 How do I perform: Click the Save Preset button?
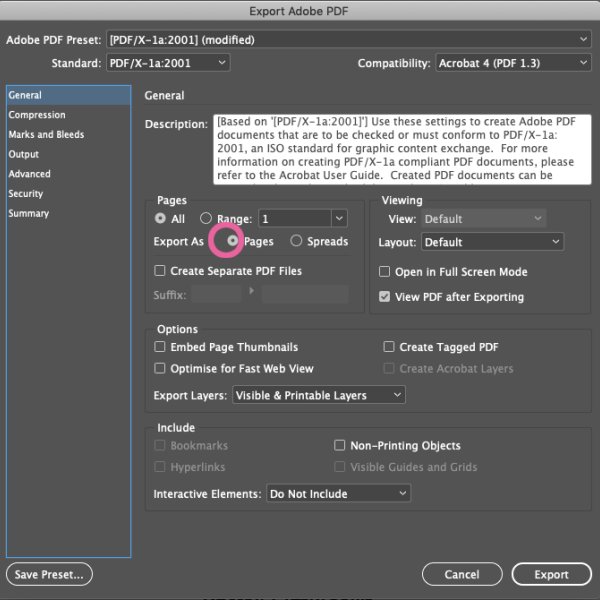[x=49, y=574]
